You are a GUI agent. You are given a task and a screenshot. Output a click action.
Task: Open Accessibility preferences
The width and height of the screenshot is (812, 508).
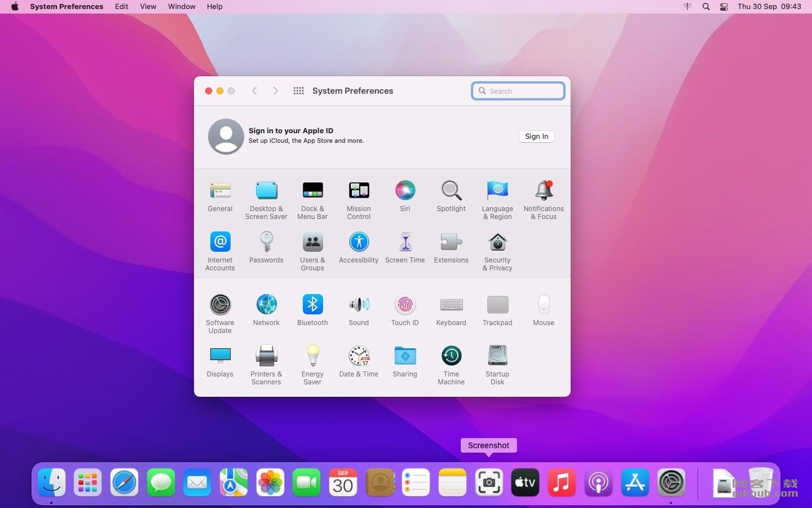coord(359,248)
